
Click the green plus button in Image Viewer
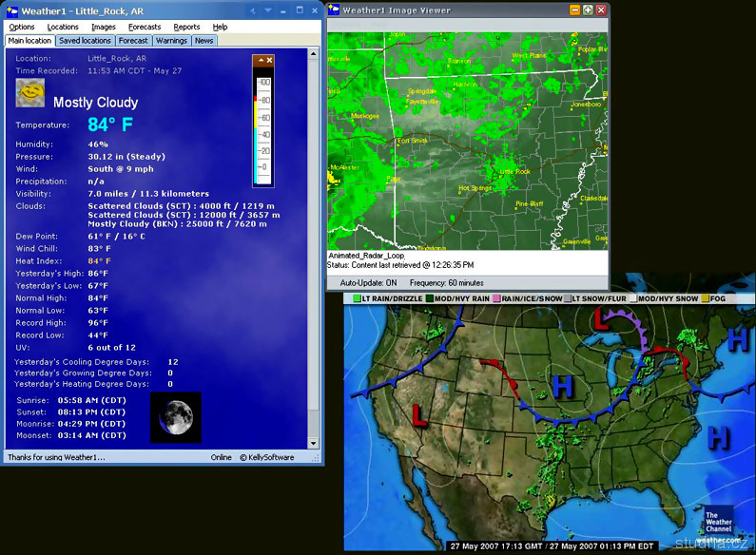pyautogui.click(x=589, y=10)
